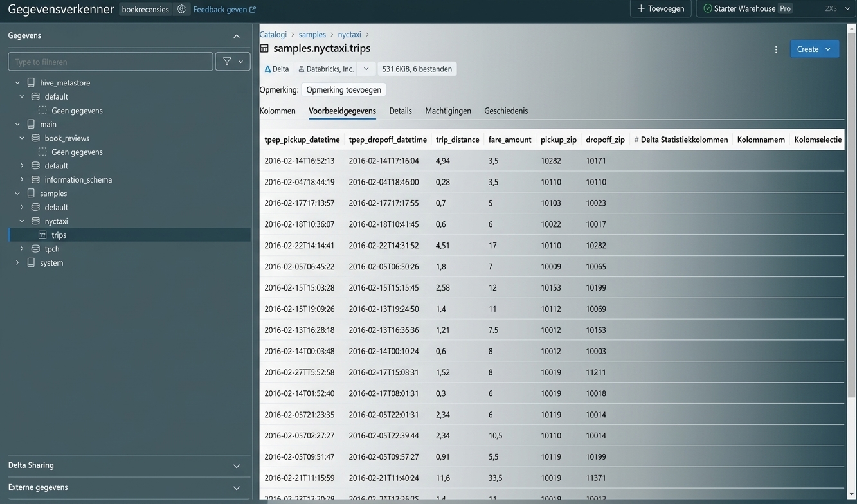Open the Machtigingen tab

(448, 111)
